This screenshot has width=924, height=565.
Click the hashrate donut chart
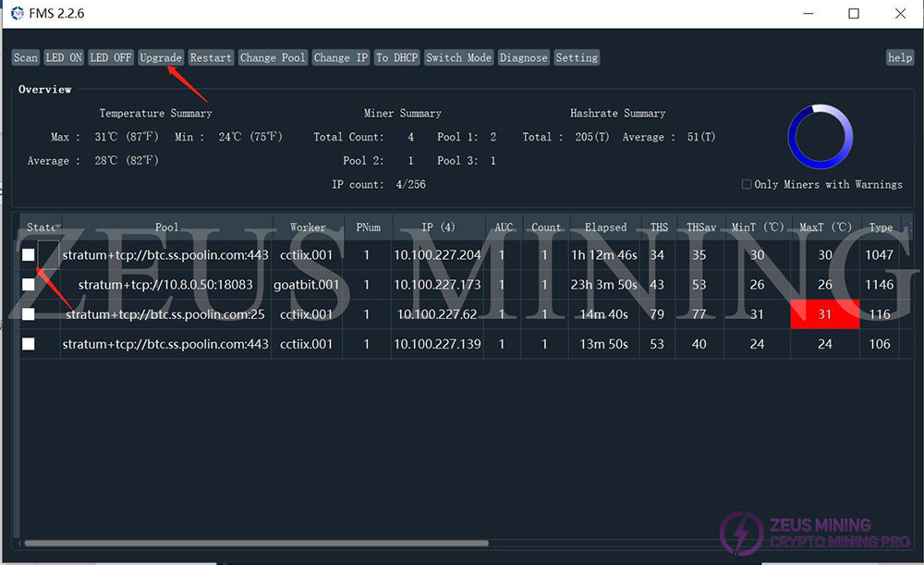click(821, 135)
